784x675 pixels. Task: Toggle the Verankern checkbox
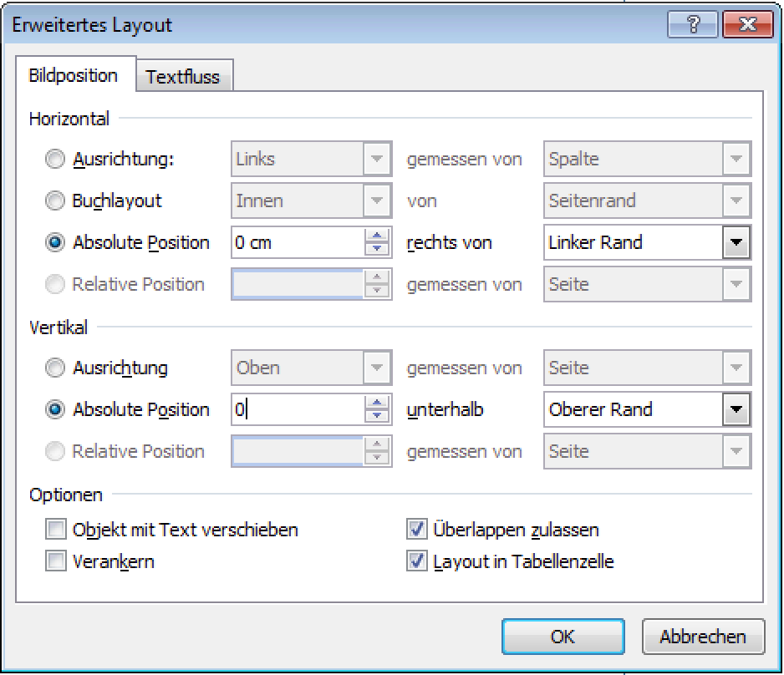click(56, 561)
